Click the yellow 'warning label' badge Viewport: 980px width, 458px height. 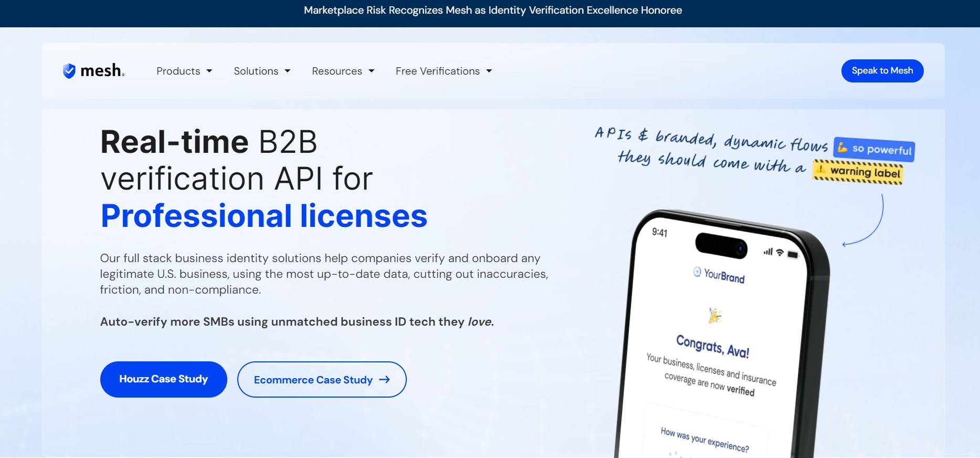858,172
